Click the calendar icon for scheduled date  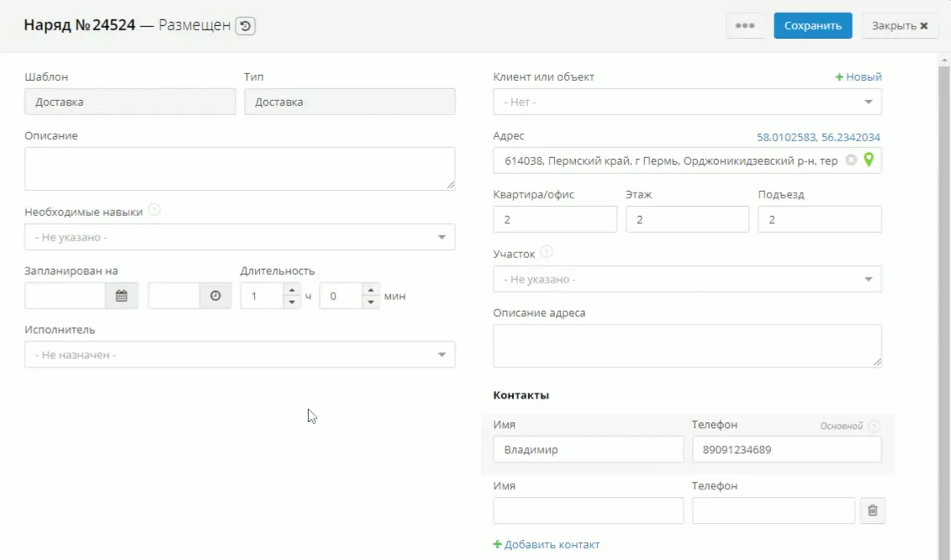tap(121, 296)
